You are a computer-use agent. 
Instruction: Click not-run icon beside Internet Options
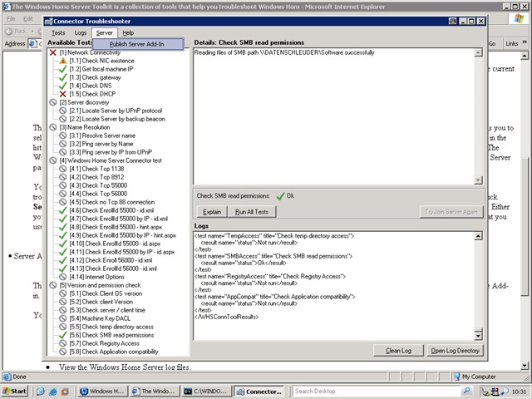click(x=63, y=277)
